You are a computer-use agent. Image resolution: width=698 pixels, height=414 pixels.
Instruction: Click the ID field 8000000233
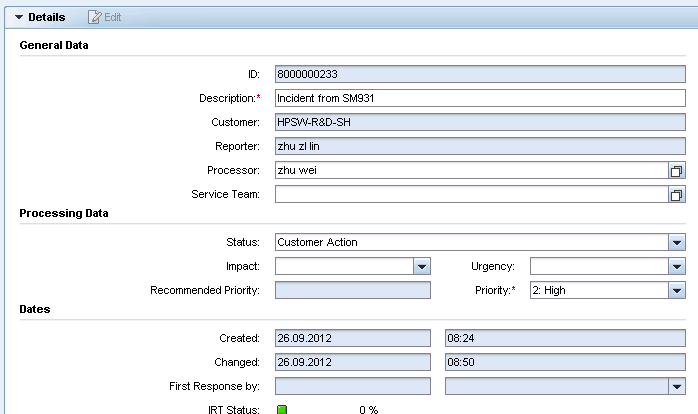tap(480, 74)
